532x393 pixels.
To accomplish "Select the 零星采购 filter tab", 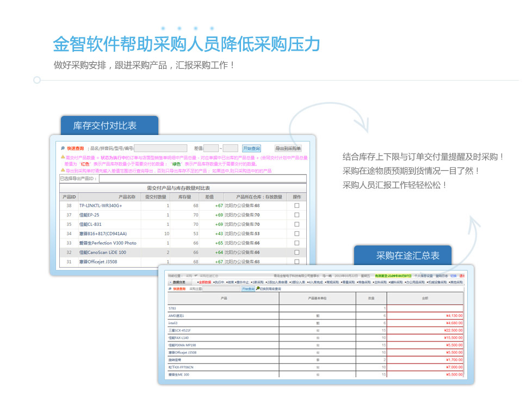I will 349,283.
